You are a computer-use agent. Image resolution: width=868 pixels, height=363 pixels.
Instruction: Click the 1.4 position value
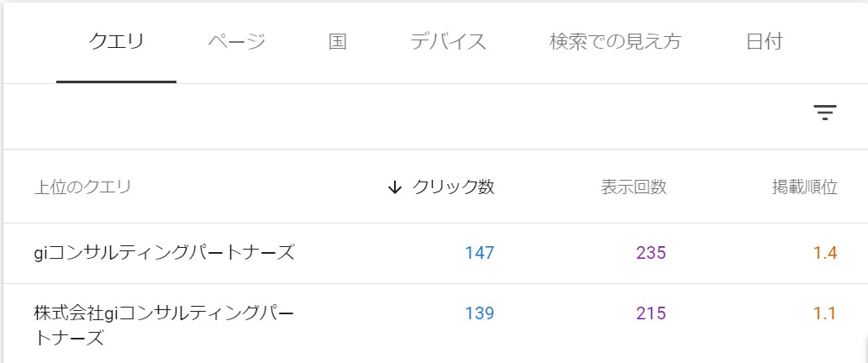click(x=825, y=254)
